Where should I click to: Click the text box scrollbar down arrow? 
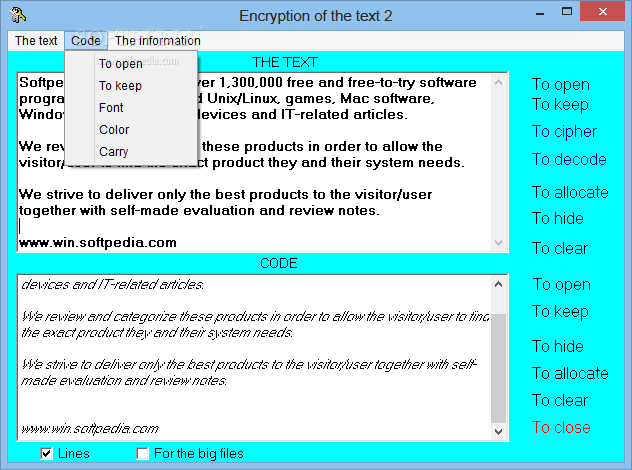[x=499, y=243]
